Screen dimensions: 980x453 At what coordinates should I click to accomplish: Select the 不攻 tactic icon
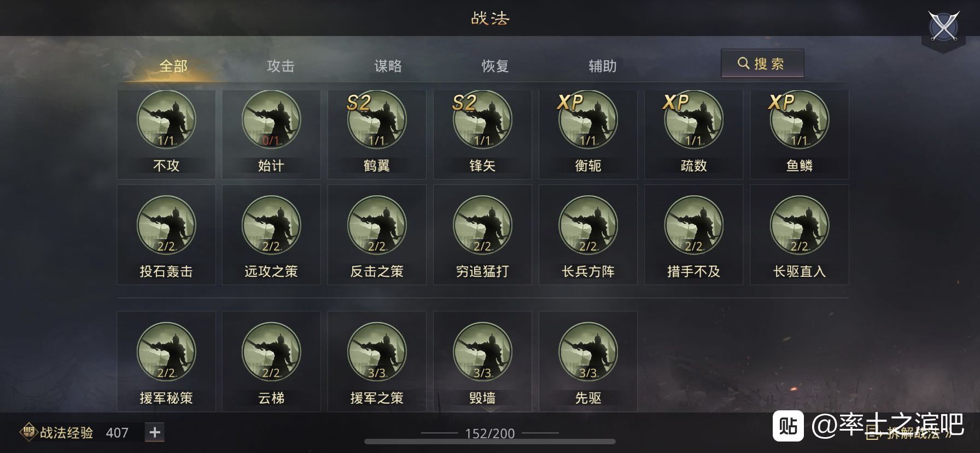(166, 120)
